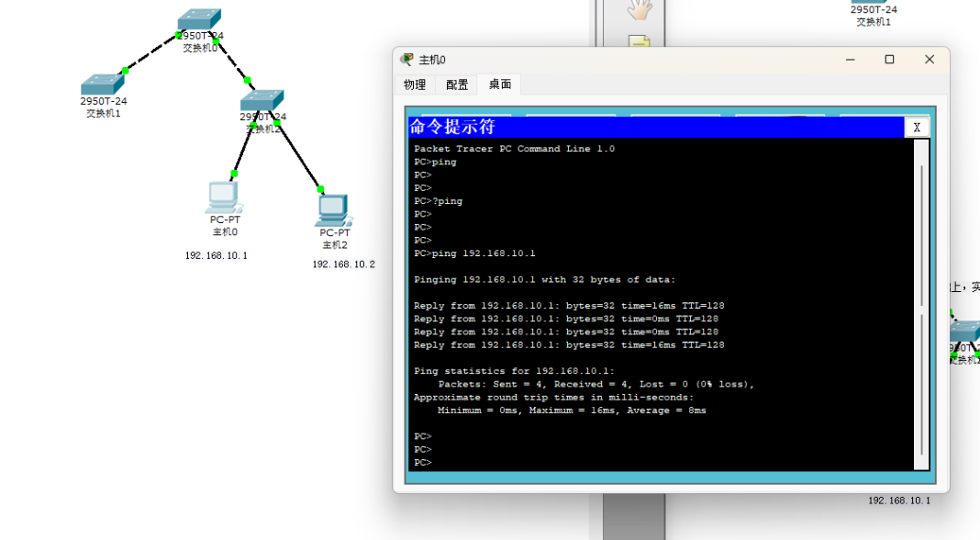Viewport: 980px width, 540px height.
Task: Click the 'Packet Tracer PC Command Line 1.0' line
Action: click(514, 149)
